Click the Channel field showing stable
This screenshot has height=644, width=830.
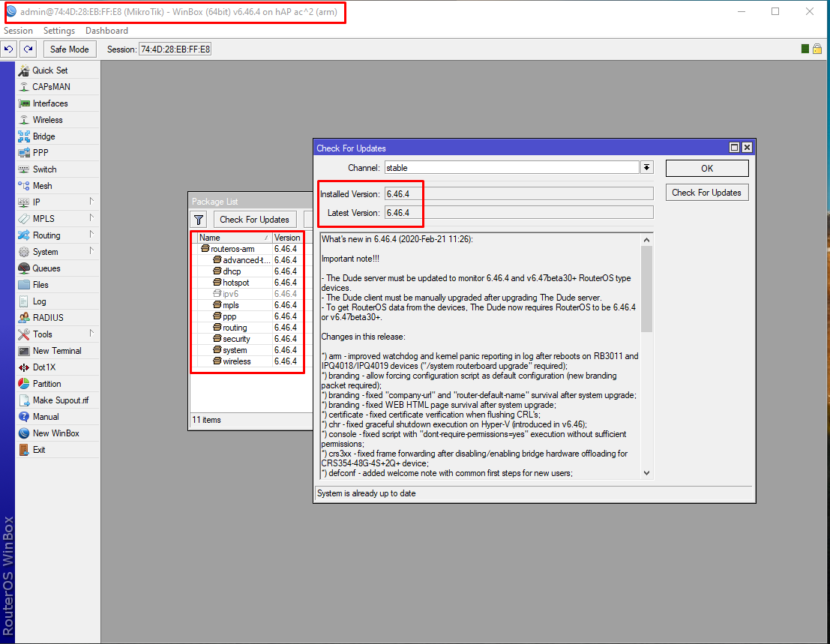512,168
